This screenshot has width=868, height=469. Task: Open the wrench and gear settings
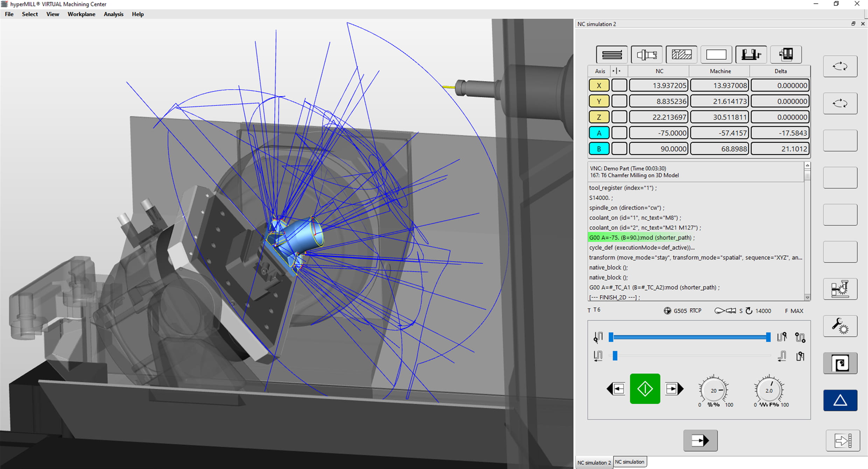point(840,326)
